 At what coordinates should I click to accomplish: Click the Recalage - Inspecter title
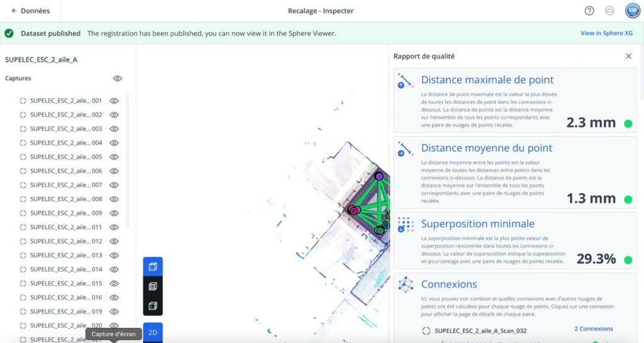[321, 11]
